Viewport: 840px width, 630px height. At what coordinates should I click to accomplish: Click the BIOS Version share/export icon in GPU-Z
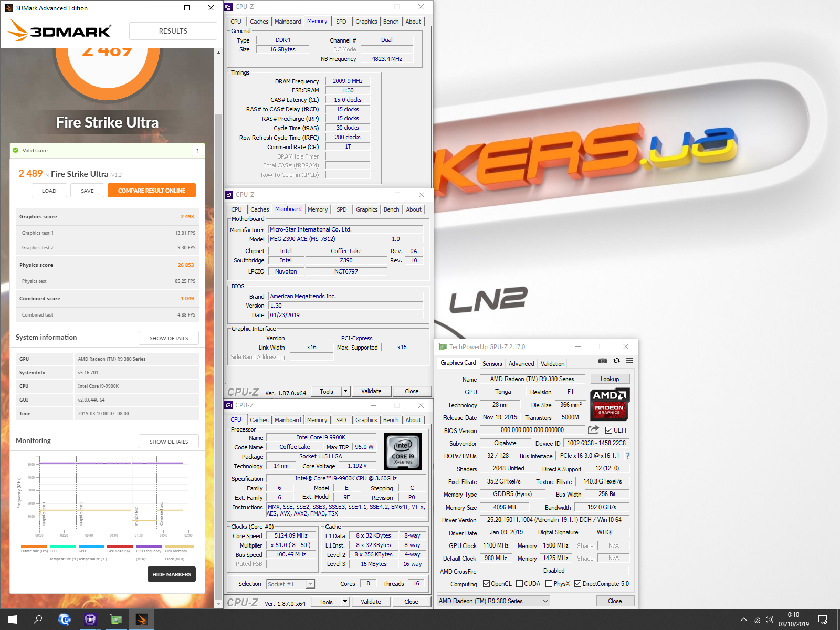593,430
